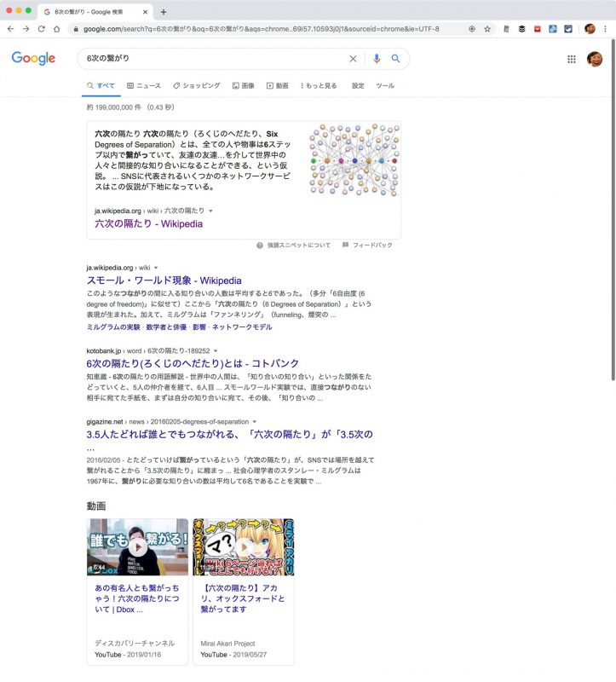
Task: Click the location target icon in address bar
Action: (x=472, y=29)
